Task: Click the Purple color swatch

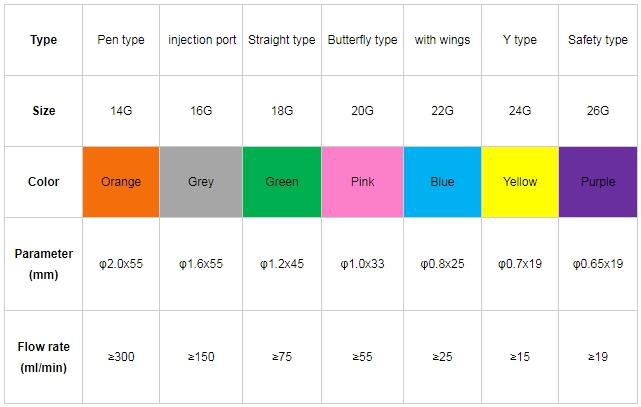Action: tap(598, 182)
